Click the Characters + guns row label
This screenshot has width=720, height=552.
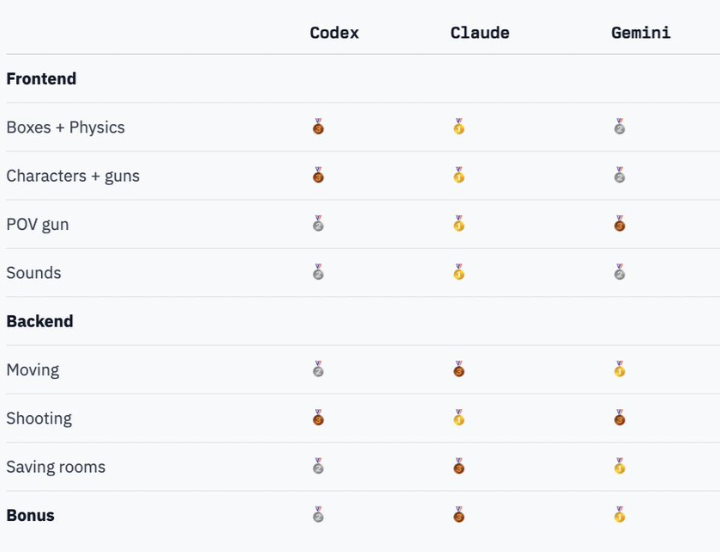coord(73,176)
